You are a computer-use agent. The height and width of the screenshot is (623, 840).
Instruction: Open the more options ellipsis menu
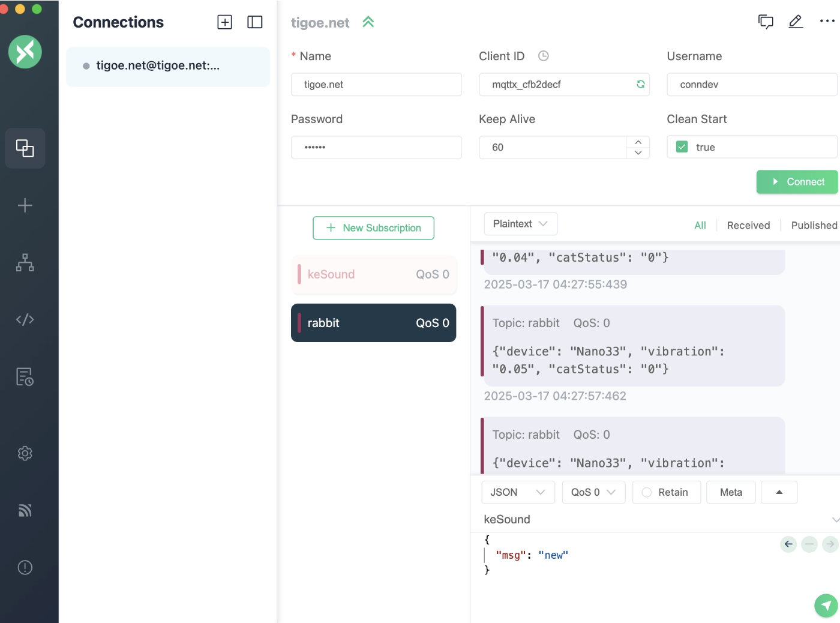(x=827, y=21)
